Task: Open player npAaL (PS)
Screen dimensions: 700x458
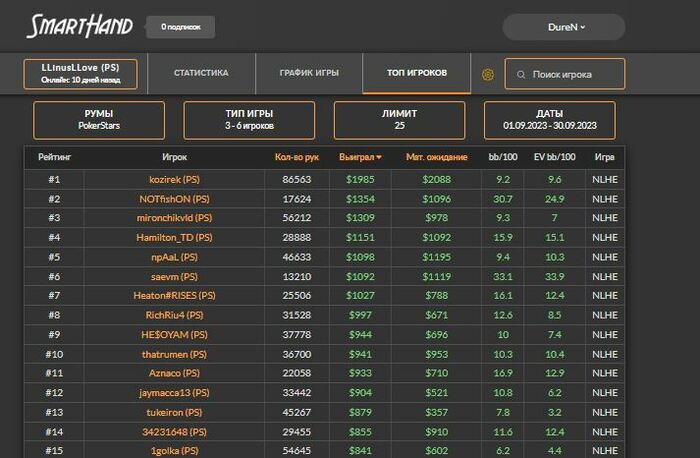Action: 174,257
